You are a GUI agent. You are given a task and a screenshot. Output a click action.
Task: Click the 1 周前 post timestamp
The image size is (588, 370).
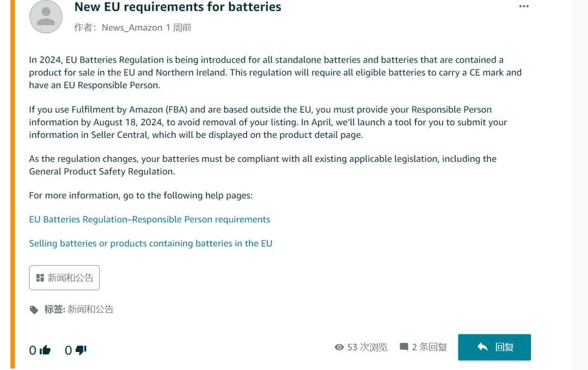tap(179, 27)
